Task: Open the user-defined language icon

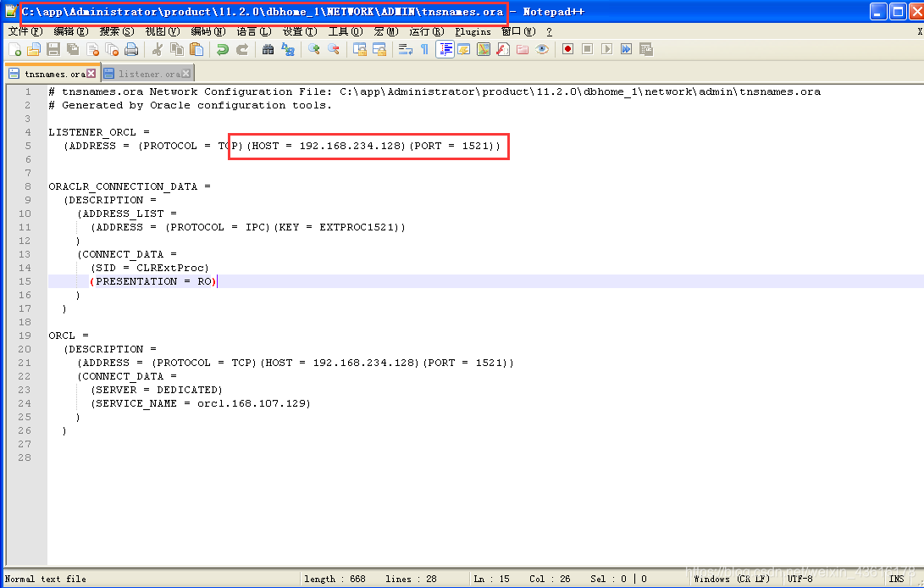Action: coord(464,49)
